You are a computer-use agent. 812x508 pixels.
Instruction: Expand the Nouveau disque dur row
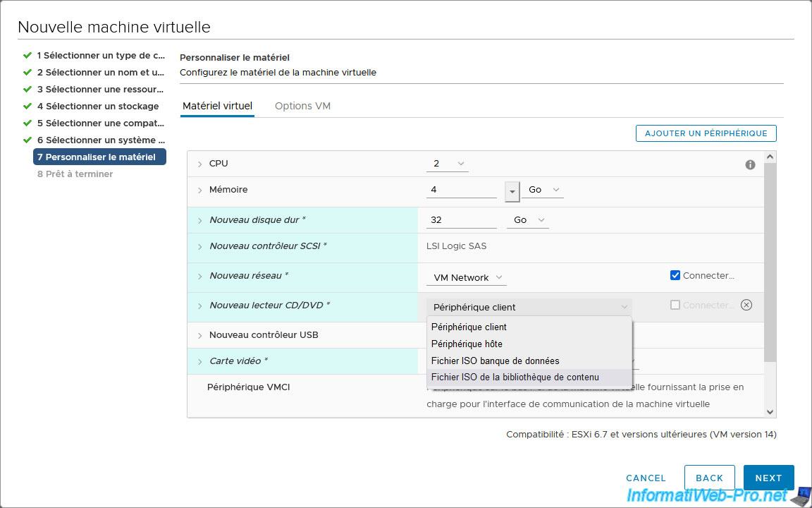200,221
